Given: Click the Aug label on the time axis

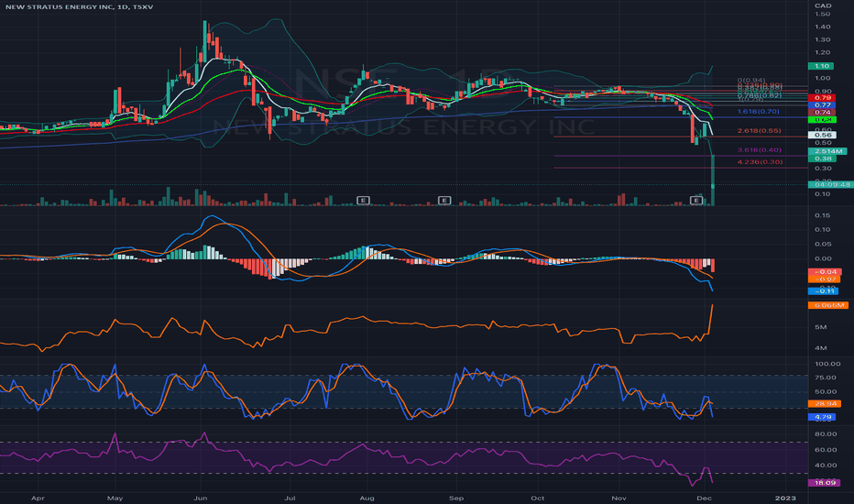Looking at the screenshot, I should pos(367,498).
